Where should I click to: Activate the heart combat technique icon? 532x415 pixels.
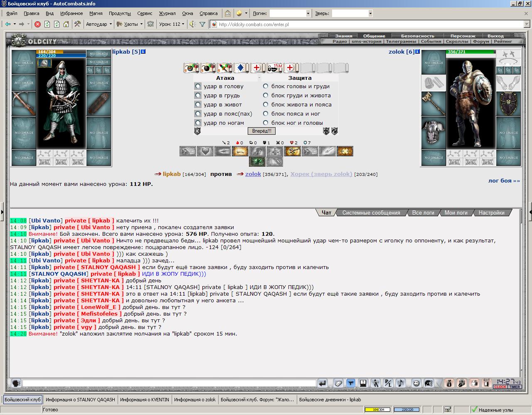click(x=205, y=151)
